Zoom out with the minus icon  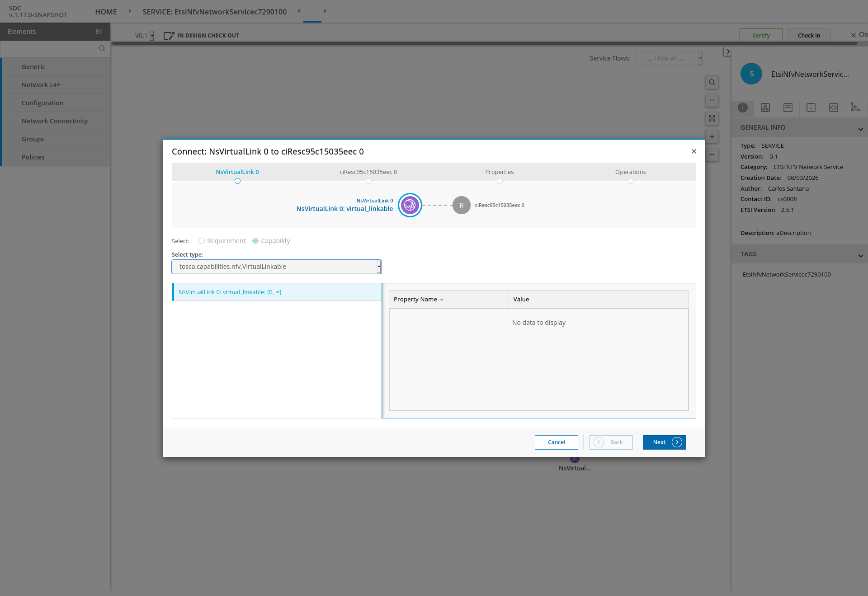click(712, 155)
